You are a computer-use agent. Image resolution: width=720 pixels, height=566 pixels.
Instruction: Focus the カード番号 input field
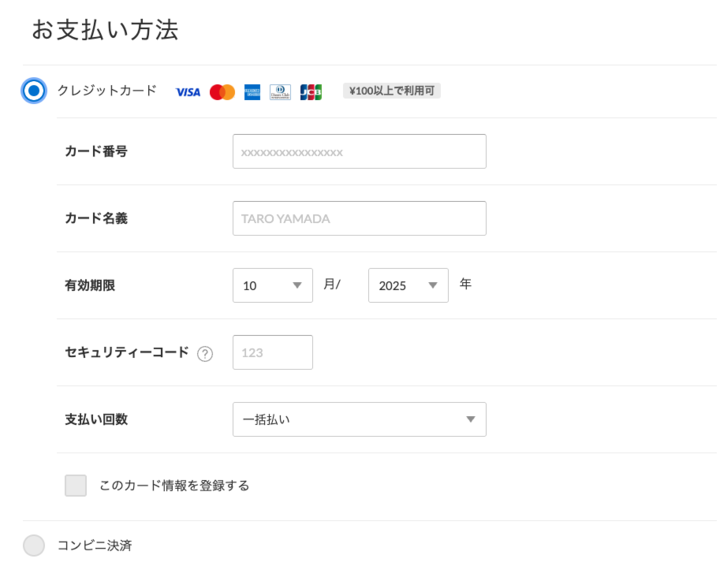pyautogui.click(x=360, y=151)
